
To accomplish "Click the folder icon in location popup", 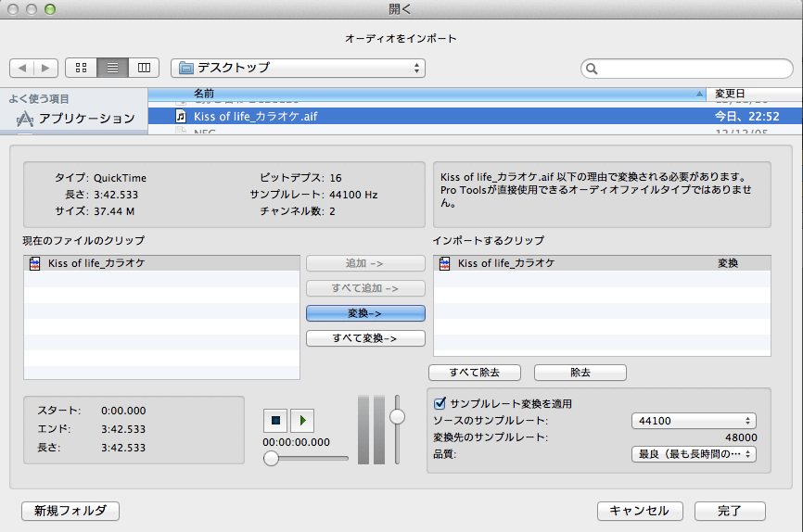I will (185, 68).
